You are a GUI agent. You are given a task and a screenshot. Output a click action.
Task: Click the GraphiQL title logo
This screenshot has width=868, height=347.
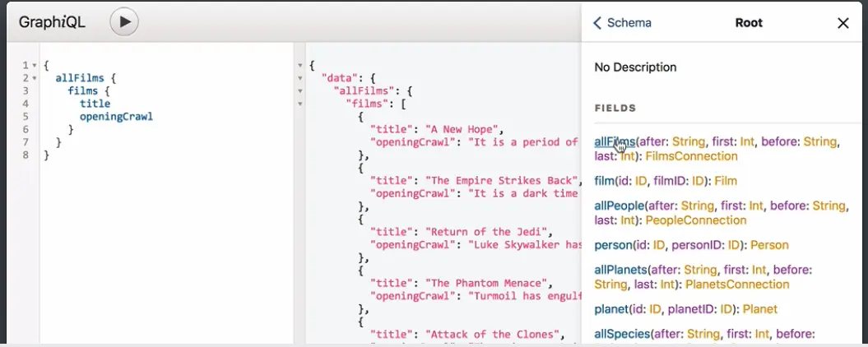52,22
